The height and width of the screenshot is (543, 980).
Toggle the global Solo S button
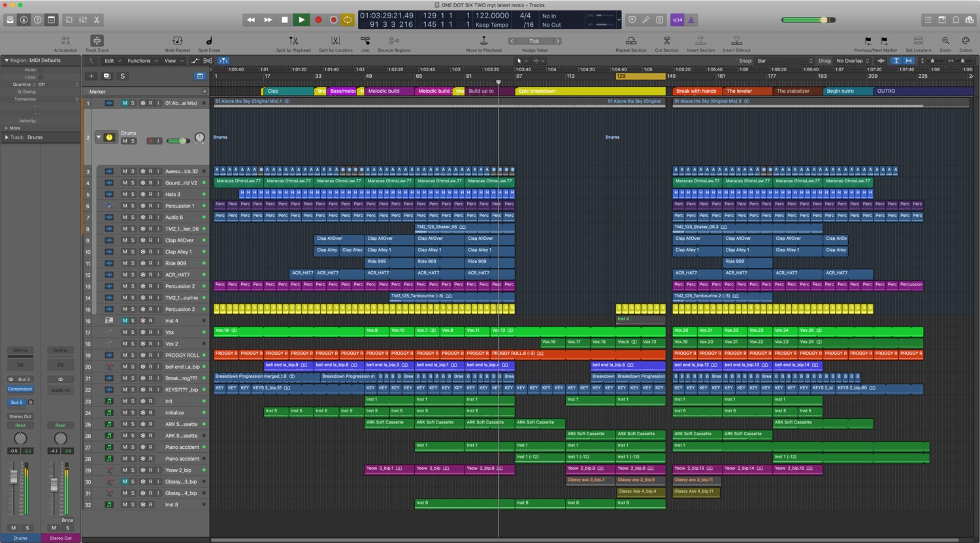(122, 76)
